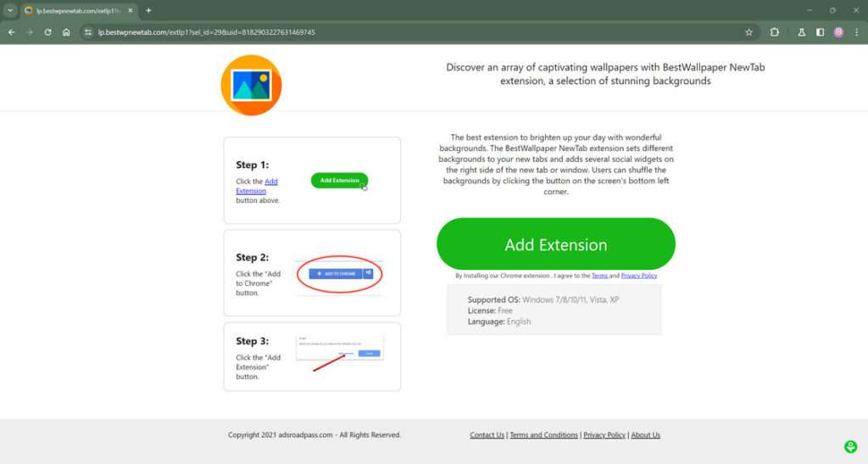Click the headline about captivating wallpapers
This screenshot has width=868, height=464.
(x=605, y=74)
